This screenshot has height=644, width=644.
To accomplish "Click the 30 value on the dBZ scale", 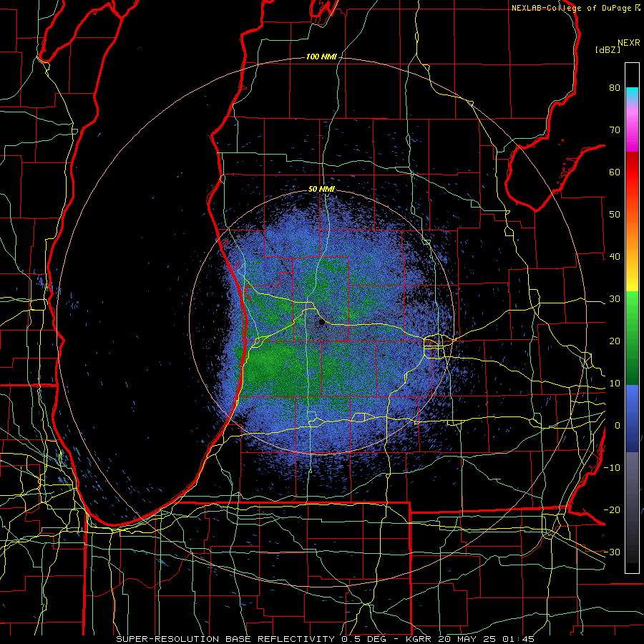I will 615,299.
